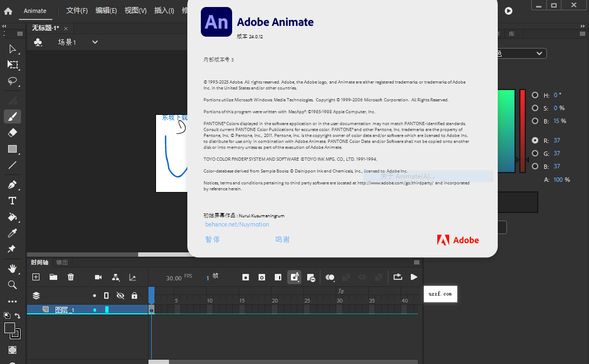Toggle visibility of layer 图层_1
This screenshot has width=589, height=364.
[x=120, y=310]
